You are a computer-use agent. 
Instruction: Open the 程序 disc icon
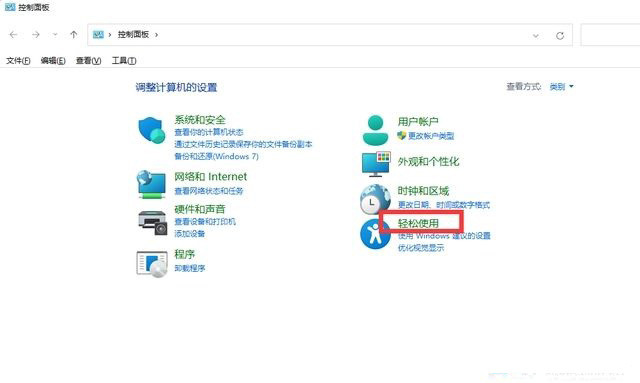[152, 264]
